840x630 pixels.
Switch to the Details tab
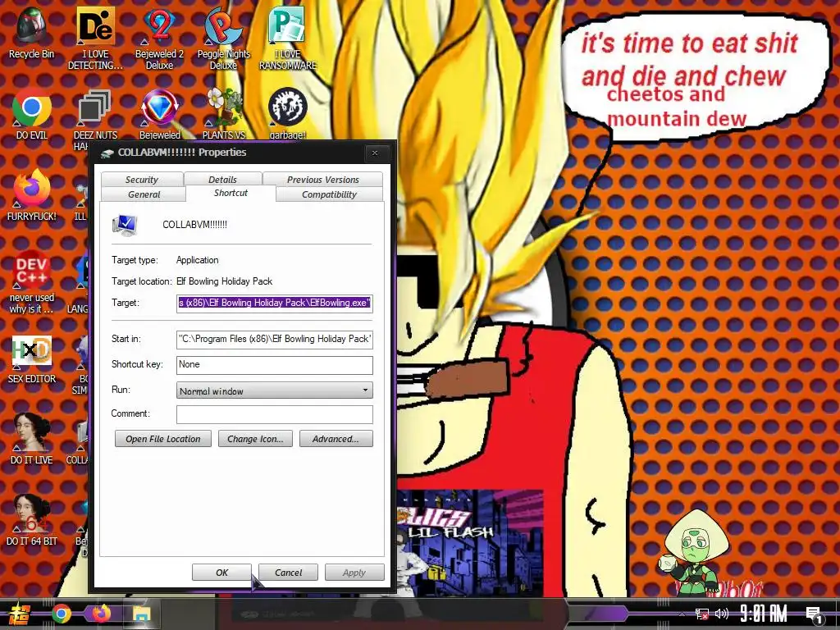pyautogui.click(x=222, y=180)
